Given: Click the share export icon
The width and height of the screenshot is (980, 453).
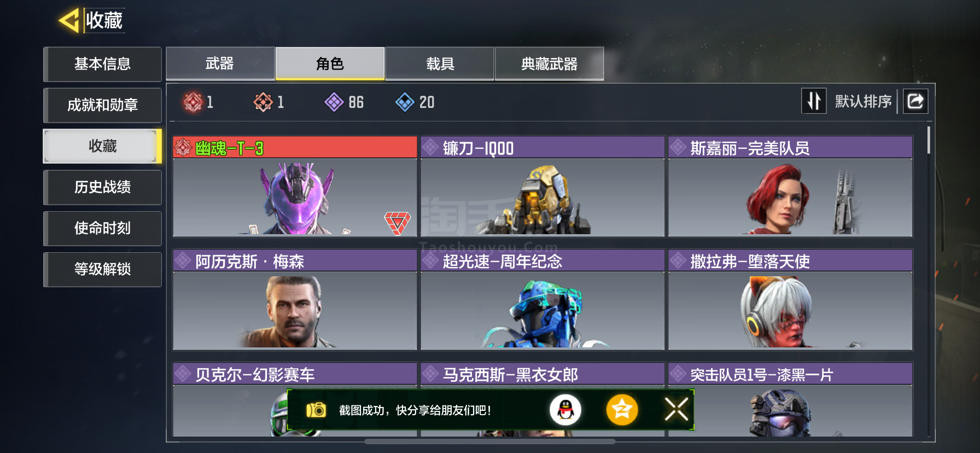Looking at the screenshot, I should pyautogui.click(x=915, y=101).
